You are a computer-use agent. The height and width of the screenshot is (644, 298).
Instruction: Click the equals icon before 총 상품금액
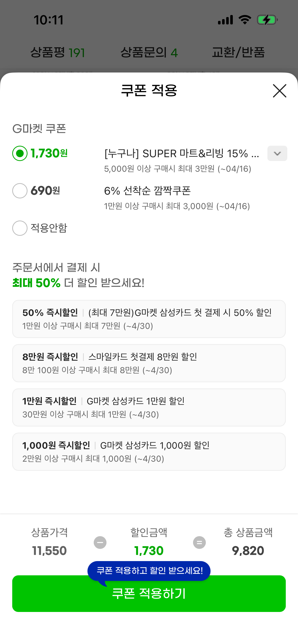(199, 543)
